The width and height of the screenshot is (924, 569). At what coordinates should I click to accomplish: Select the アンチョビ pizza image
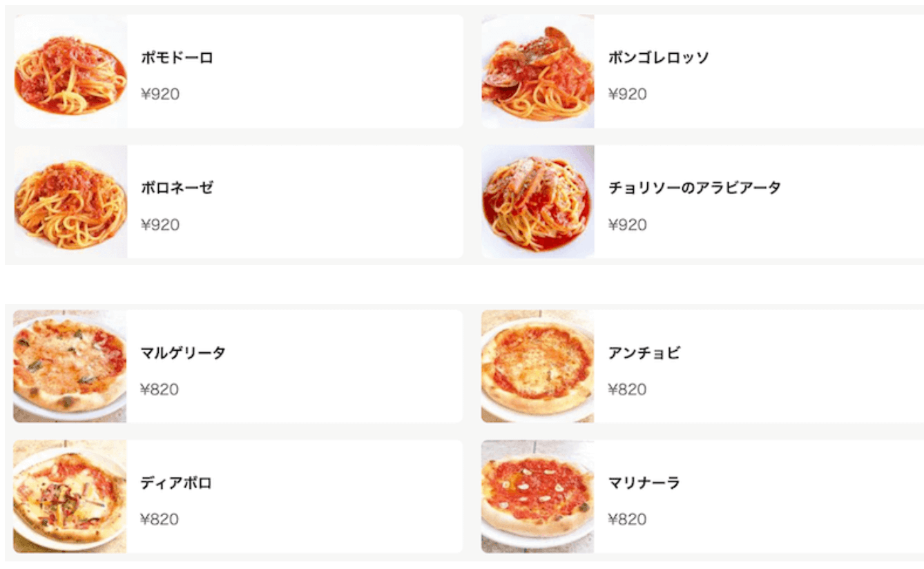[x=537, y=366]
